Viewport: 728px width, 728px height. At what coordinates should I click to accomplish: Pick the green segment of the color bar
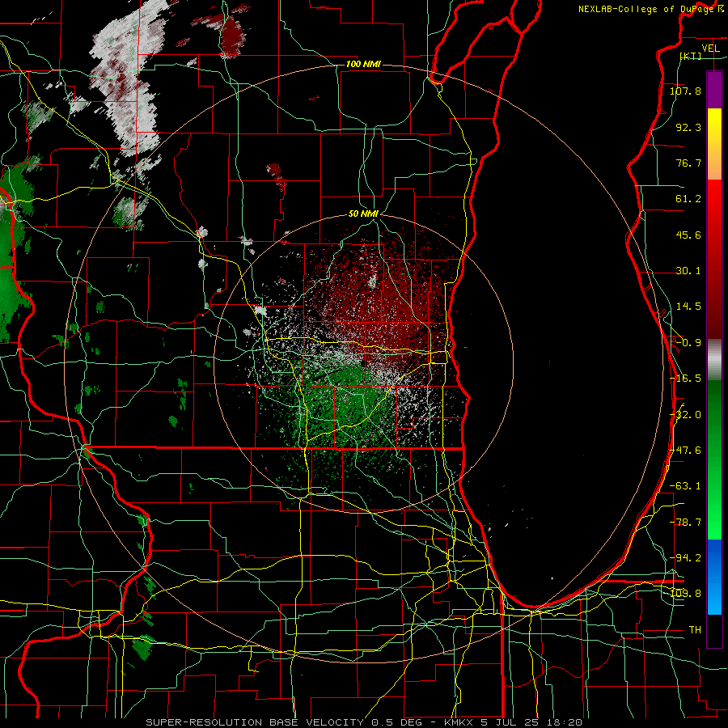click(x=714, y=459)
